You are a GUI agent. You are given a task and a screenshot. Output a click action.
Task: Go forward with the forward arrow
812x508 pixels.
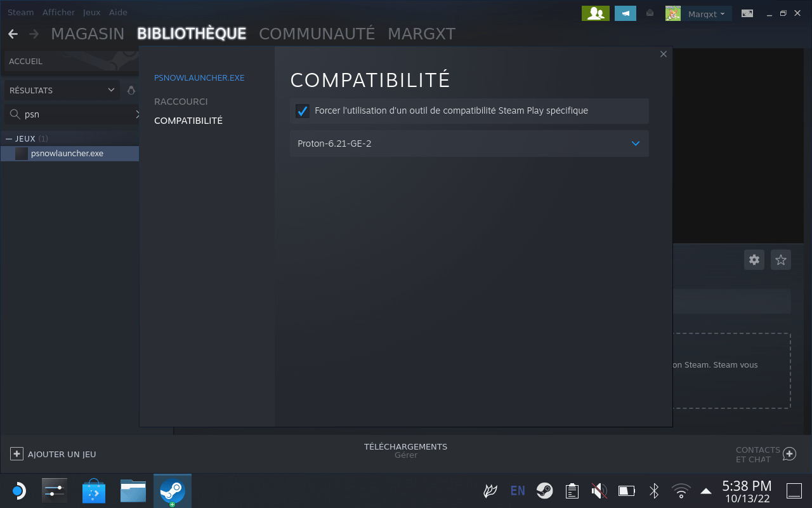[x=34, y=34]
